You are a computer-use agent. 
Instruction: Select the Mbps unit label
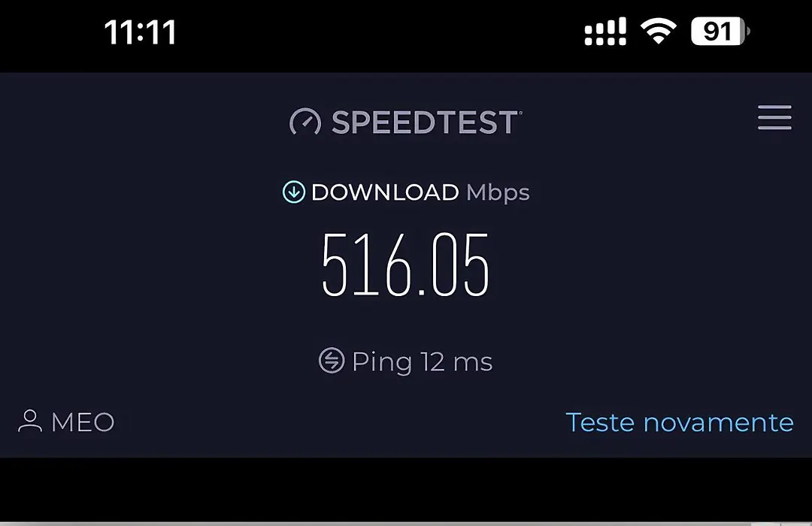[498, 193]
